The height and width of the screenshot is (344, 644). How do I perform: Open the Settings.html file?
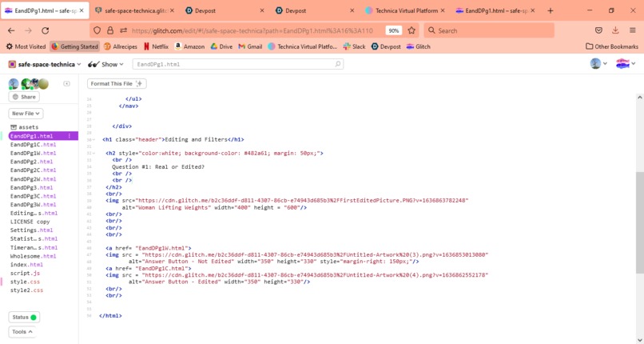32,230
